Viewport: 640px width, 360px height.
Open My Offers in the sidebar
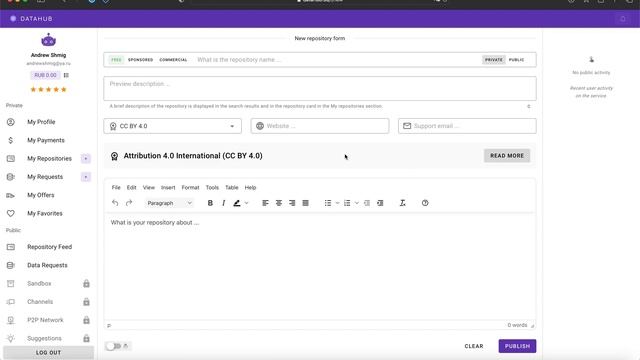[x=40, y=195]
